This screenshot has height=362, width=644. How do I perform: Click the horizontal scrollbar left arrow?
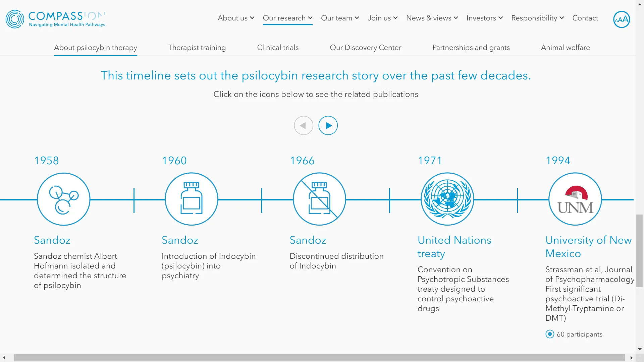4,358
